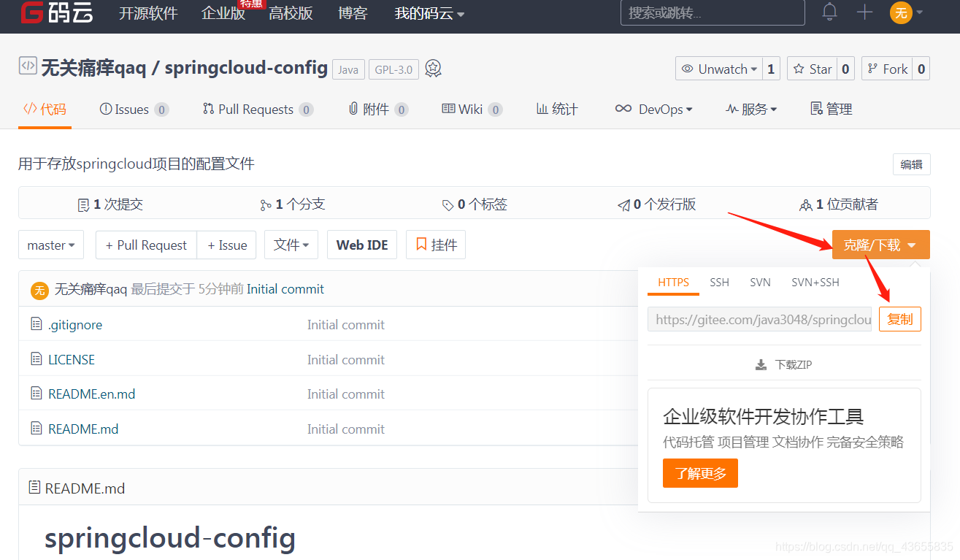Open the user avatar menu

tap(901, 12)
